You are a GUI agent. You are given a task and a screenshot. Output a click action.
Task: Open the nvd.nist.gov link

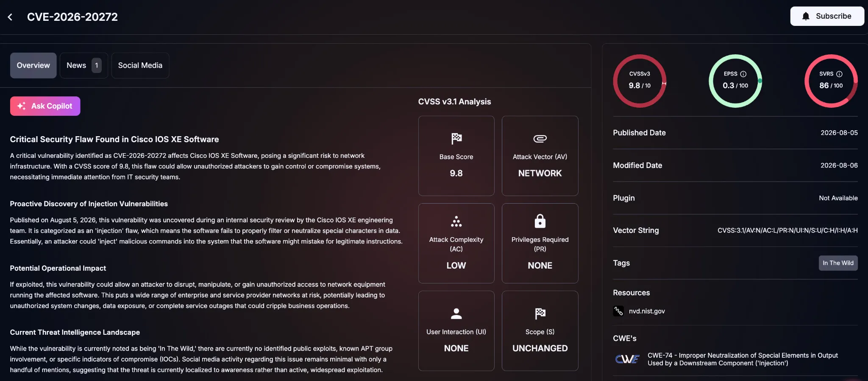coord(647,311)
